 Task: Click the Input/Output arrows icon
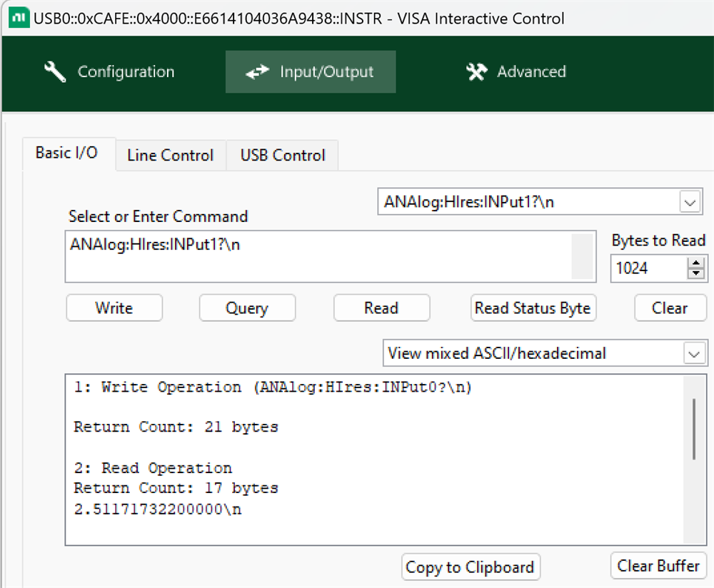click(257, 72)
